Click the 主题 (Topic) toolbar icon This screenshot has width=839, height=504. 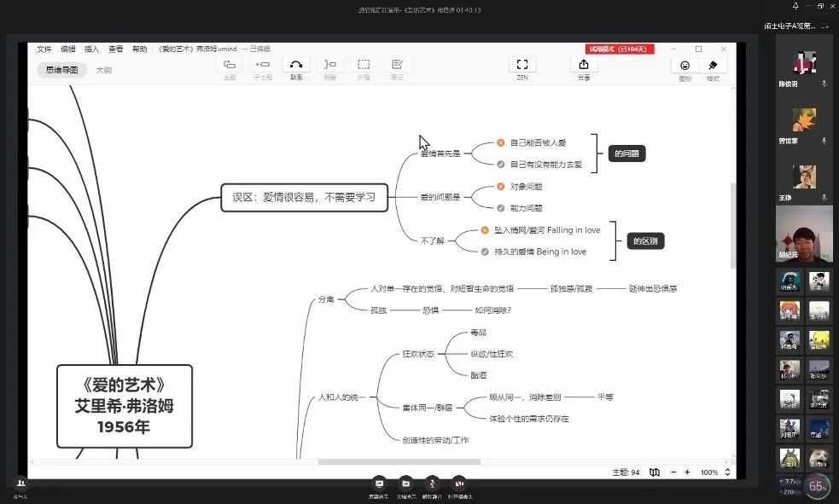click(229, 66)
